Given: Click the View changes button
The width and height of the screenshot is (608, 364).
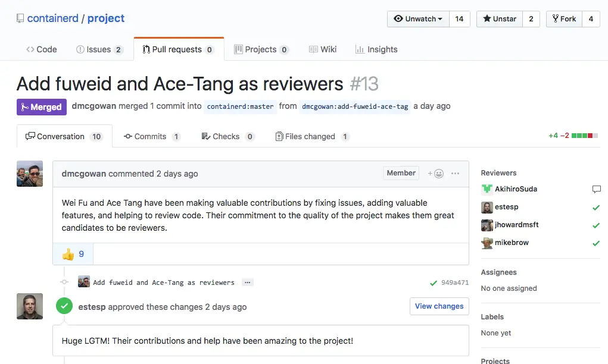Looking at the screenshot, I should point(439,306).
